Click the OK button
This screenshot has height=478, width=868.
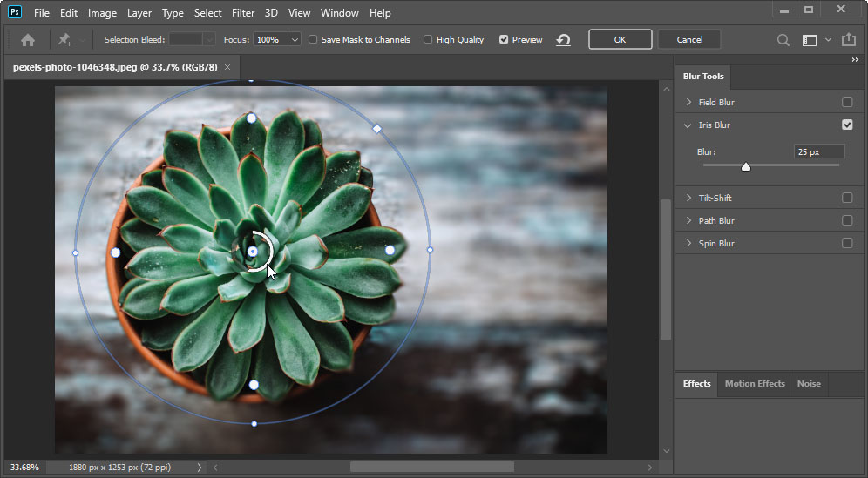(620, 39)
